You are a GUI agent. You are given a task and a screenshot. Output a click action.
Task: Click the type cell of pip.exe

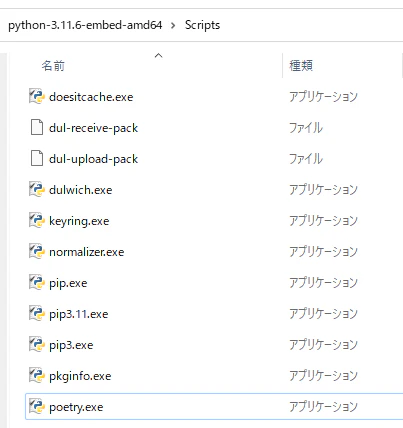(323, 283)
